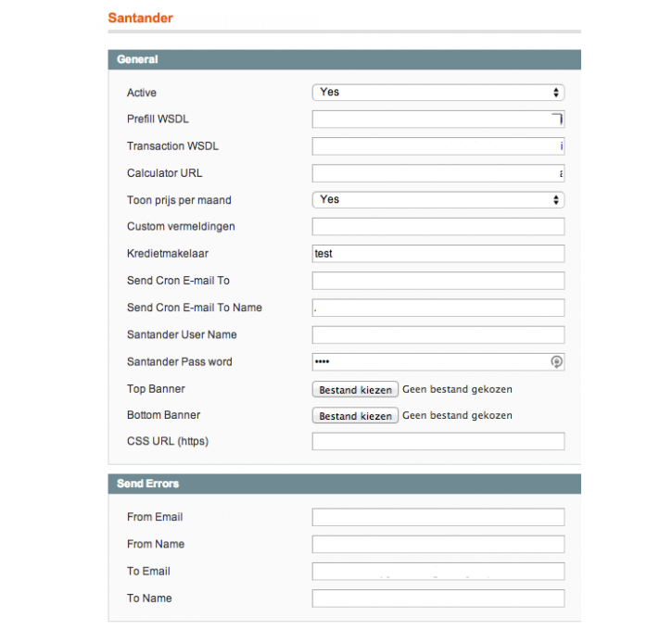Click the Kredietmakelaar label
Screen dimensions: 672x630
pyautogui.click(x=168, y=254)
